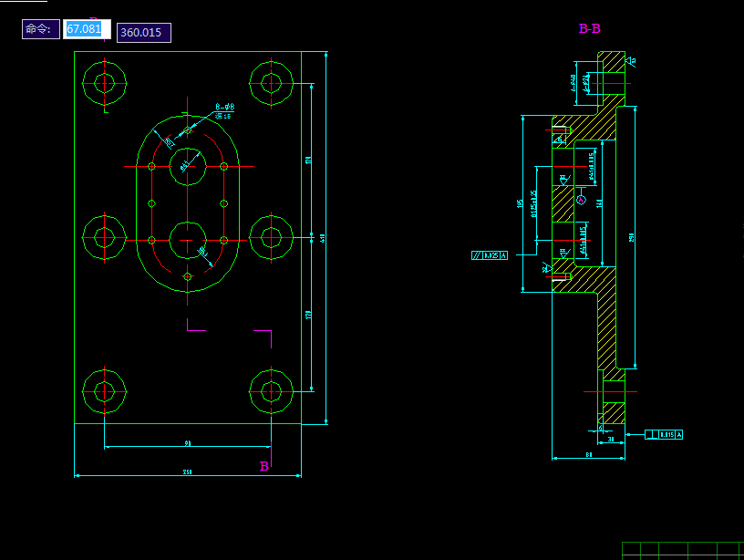The width and height of the screenshot is (744, 560).
Task: Click the highlighted 67.081 dynamic input field
Action: click(x=87, y=29)
